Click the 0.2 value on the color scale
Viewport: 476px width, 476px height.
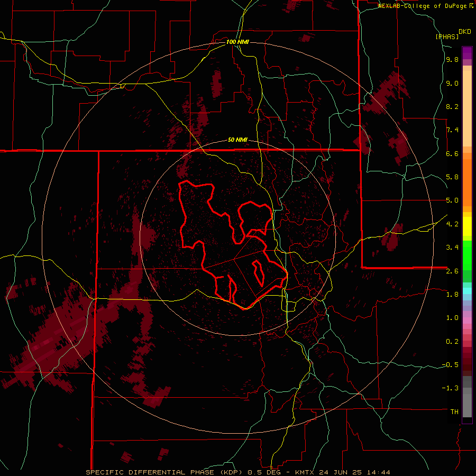452,342
